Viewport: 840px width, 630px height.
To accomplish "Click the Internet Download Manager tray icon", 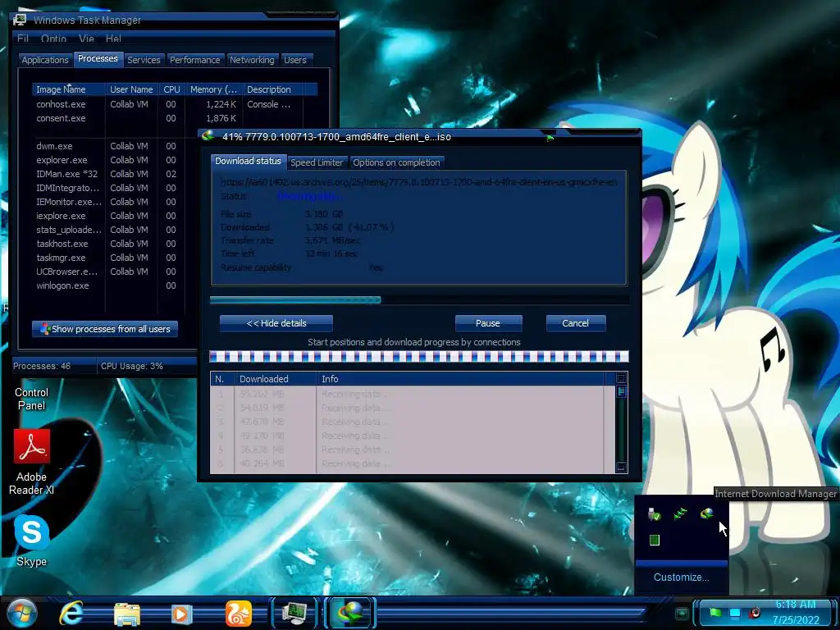I will click(x=706, y=514).
